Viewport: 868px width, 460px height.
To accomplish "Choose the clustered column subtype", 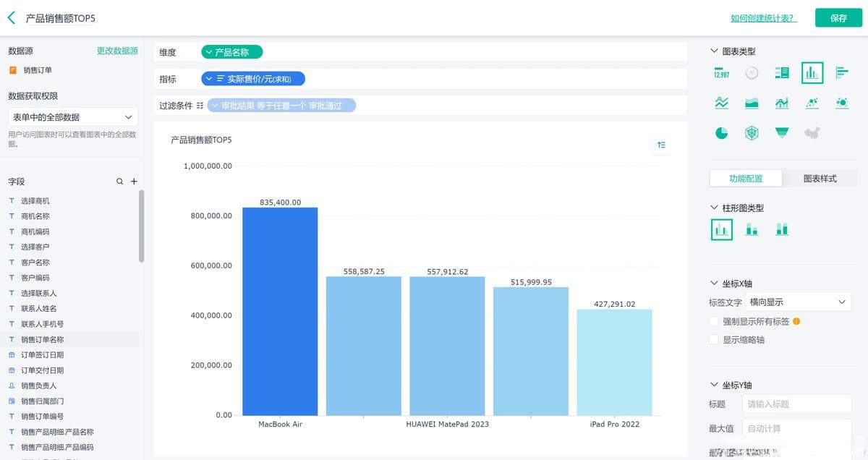I will pyautogui.click(x=722, y=229).
